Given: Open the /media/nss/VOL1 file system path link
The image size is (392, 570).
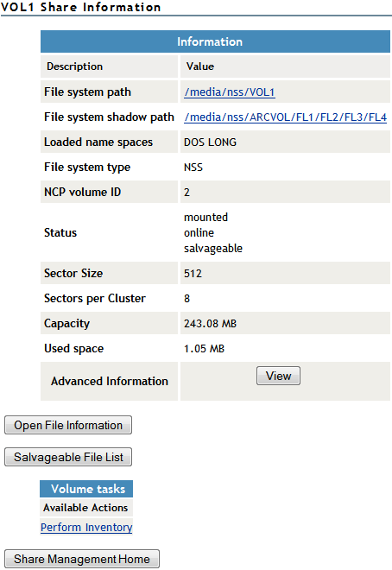Looking at the screenshot, I should click(x=229, y=92).
